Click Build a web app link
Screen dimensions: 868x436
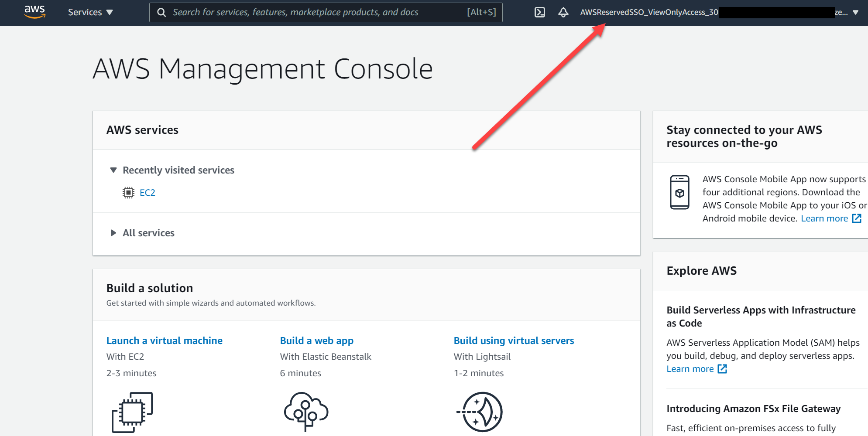coord(316,341)
